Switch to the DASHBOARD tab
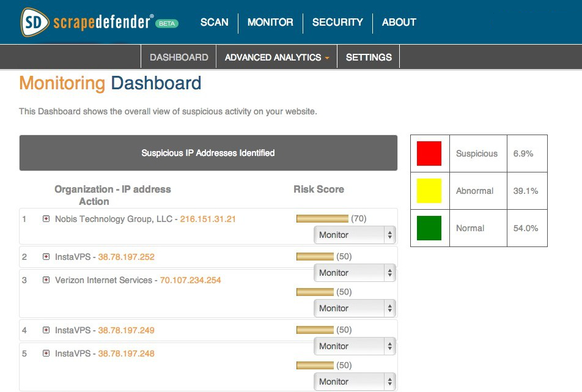Screen dimensions: 582x392 point(179,57)
